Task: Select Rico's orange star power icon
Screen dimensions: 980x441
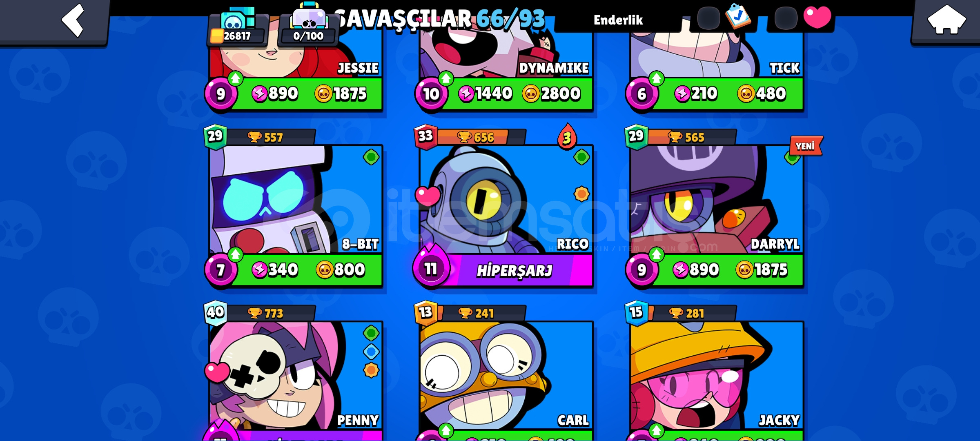Action: tap(581, 194)
